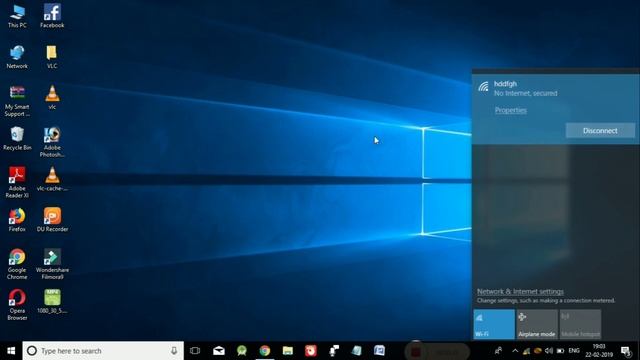Click Disconnect for hddfgh network
This screenshot has width=640, height=360.
pos(600,131)
